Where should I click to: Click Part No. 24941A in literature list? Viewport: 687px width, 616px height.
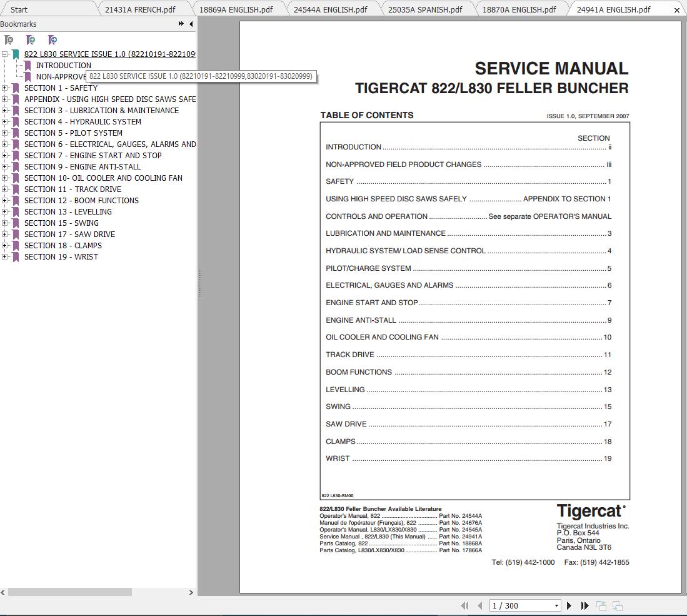point(461,537)
